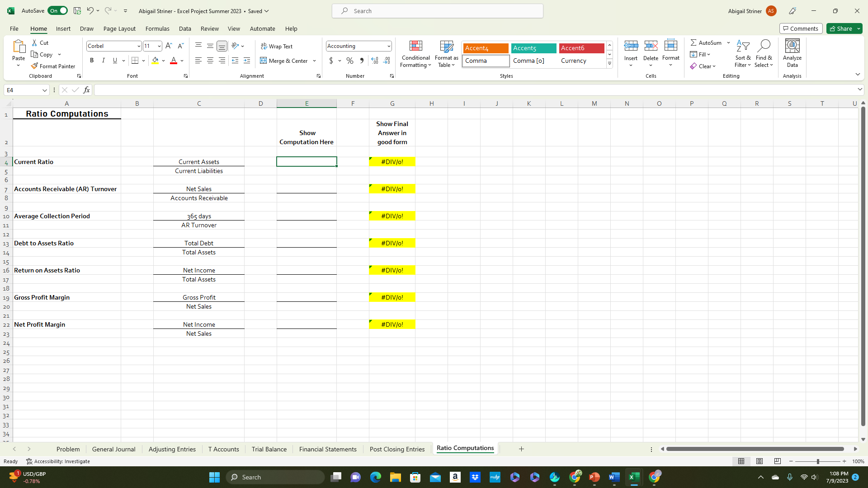Align text to the right
The width and height of the screenshot is (868, 488).
[x=222, y=61]
